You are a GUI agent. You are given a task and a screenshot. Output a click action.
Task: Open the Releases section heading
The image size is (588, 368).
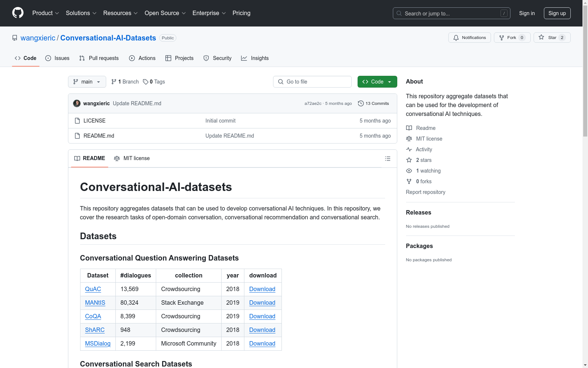click(x=419, y=212)
